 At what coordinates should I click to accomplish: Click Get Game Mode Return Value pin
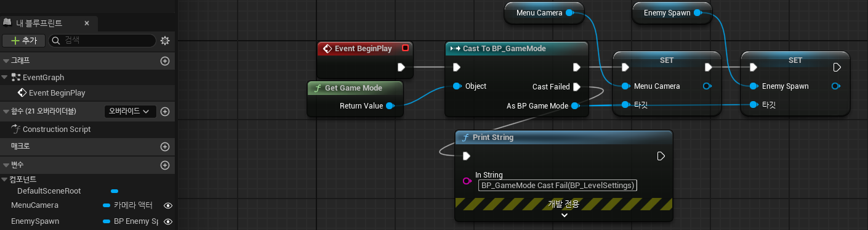click(x=390, y=106)
